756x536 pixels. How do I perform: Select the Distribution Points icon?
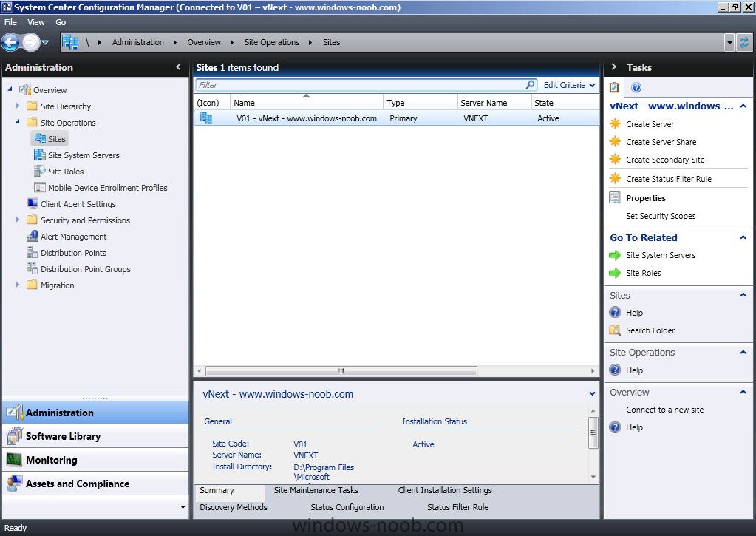click(33, 252)
